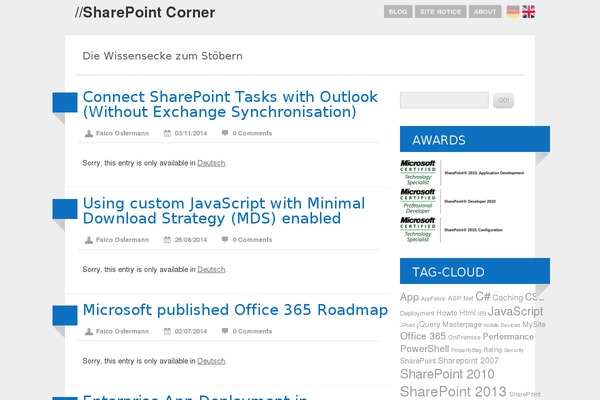This screenshot has height=400, width=600.
Task: Open the SharePoint Developer 2010 Professional Developer badge
Action: click(x=448, y=201)
